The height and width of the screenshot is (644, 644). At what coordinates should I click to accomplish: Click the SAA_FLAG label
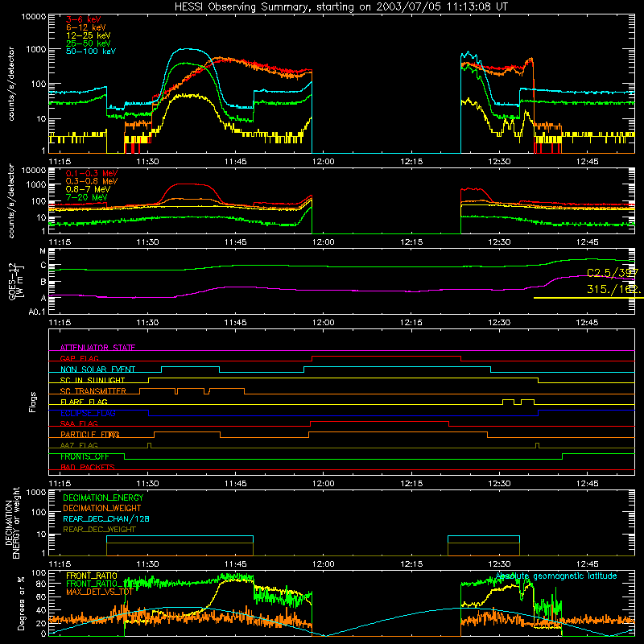coord(79,423)
